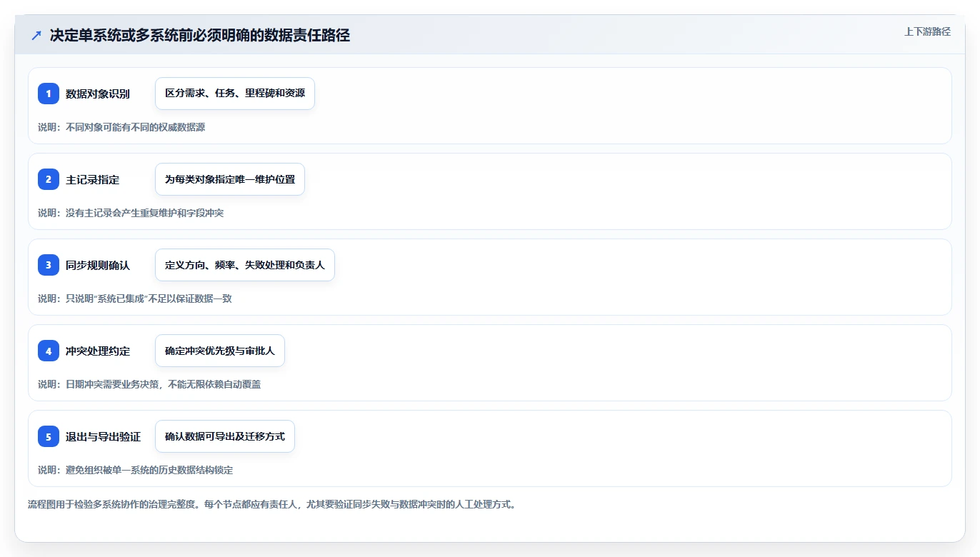Select the 定义方向、频率、失败处理和负责人 chip

245,265
